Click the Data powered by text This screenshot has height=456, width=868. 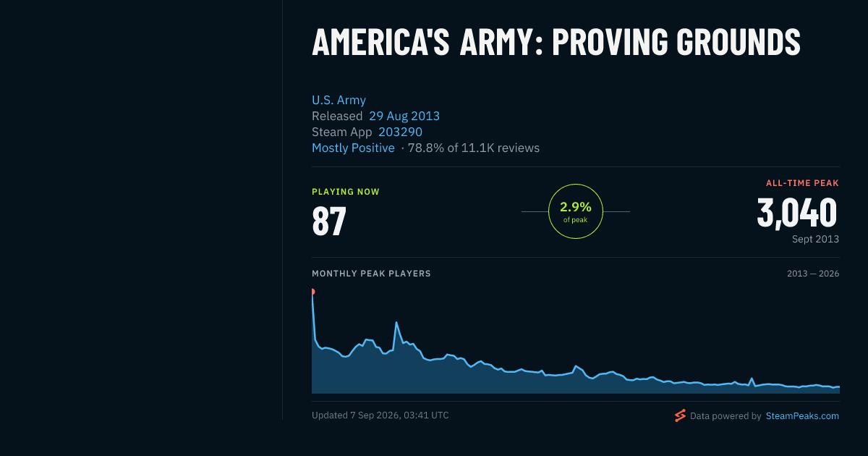726,416
